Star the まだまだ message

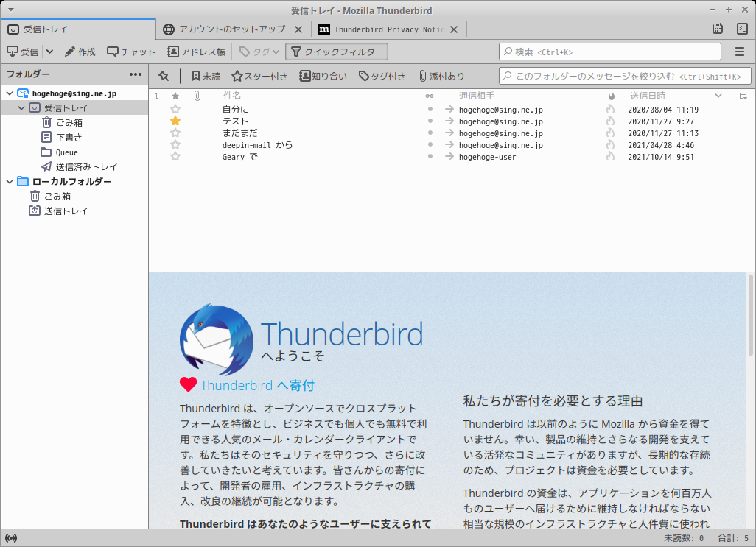(175, 133)
